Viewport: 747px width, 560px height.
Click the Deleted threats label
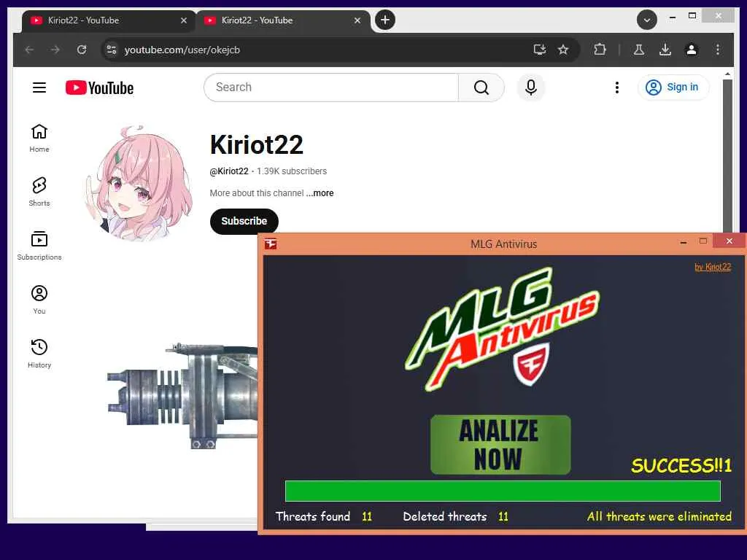[445, 516]
